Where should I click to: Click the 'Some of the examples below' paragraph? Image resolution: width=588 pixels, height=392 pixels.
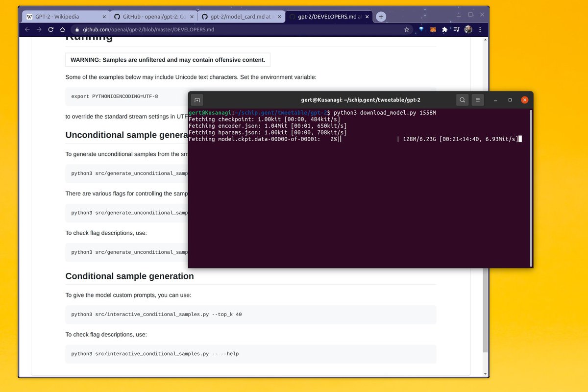[x=191, y=77]
